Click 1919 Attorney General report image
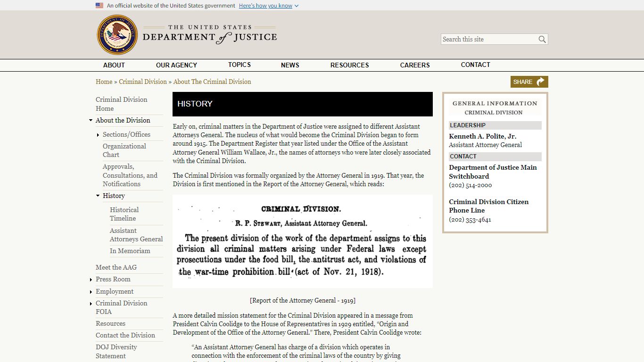Viewport: 644px width, 362px height. click(303, 241)
